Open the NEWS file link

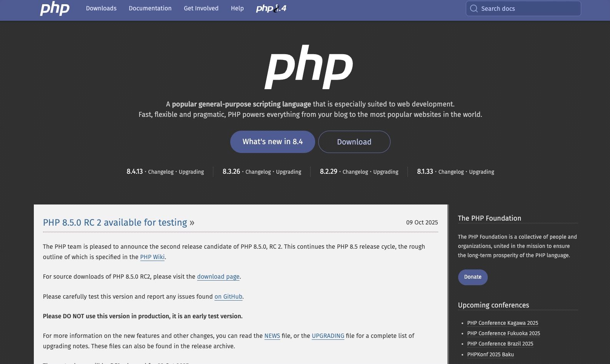point(272,336)
